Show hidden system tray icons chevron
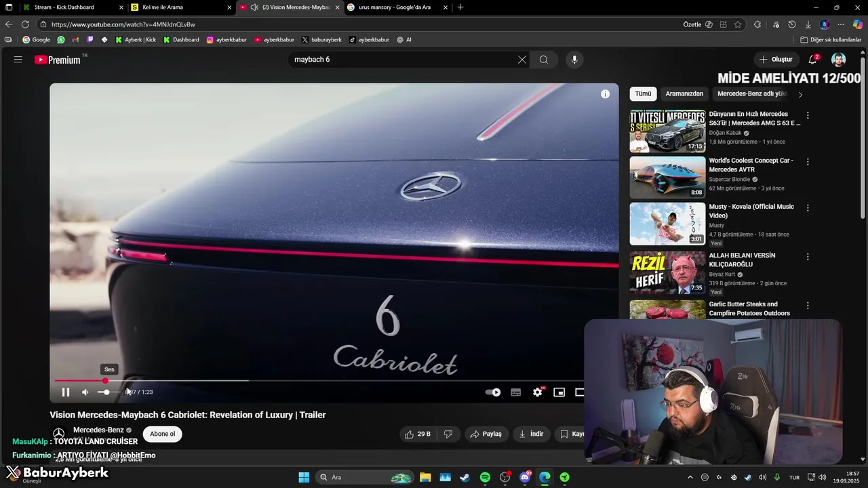Viewport: 868px width, 488px height. (690, 477)
